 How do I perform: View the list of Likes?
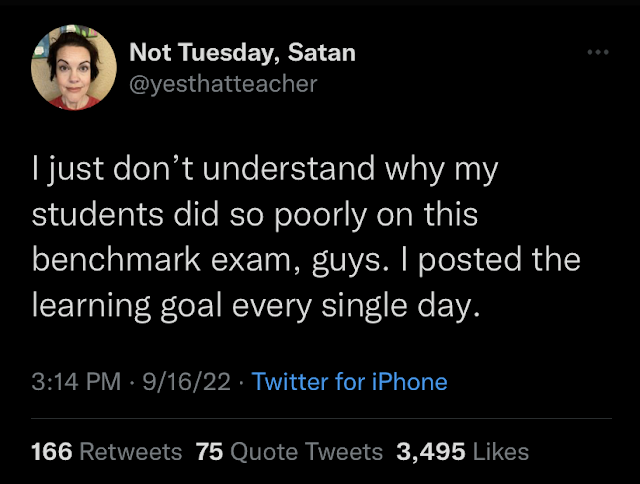click(x=500, y=452)
